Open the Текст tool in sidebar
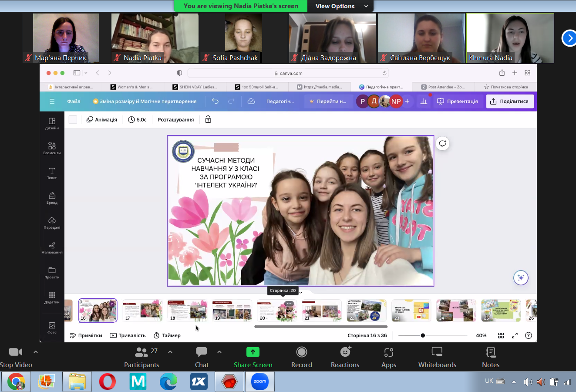Screen dimensions: 576x392 52,173
